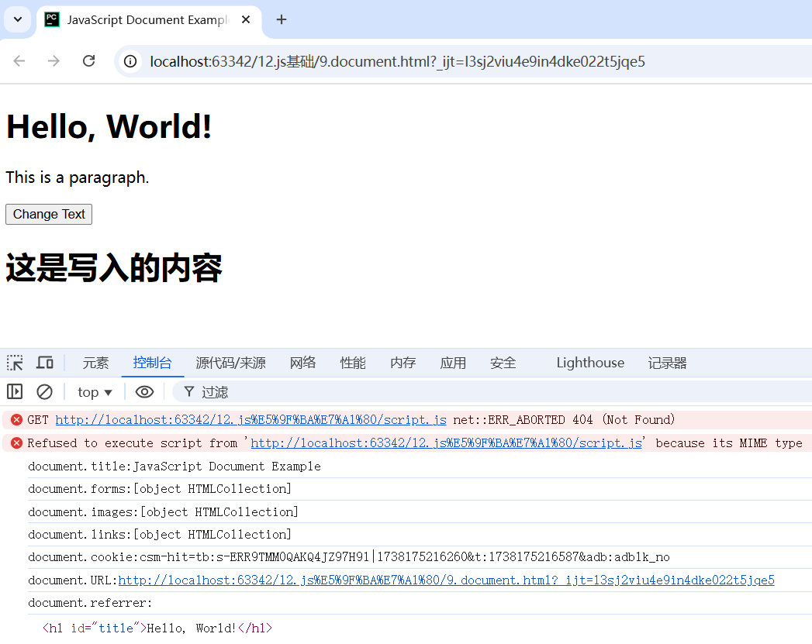Navigate back in browser history
Screen dimensions: 812x644
pos(19,60)
